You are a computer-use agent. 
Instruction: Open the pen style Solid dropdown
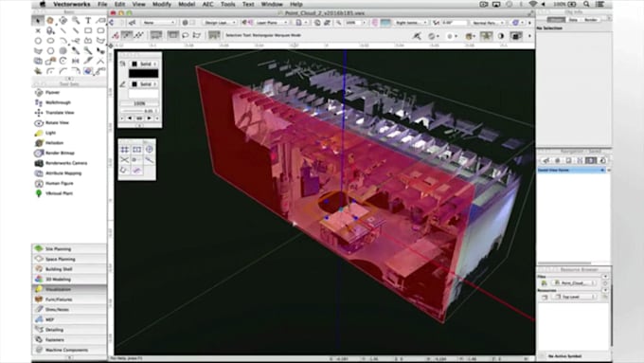coord(144,84)
